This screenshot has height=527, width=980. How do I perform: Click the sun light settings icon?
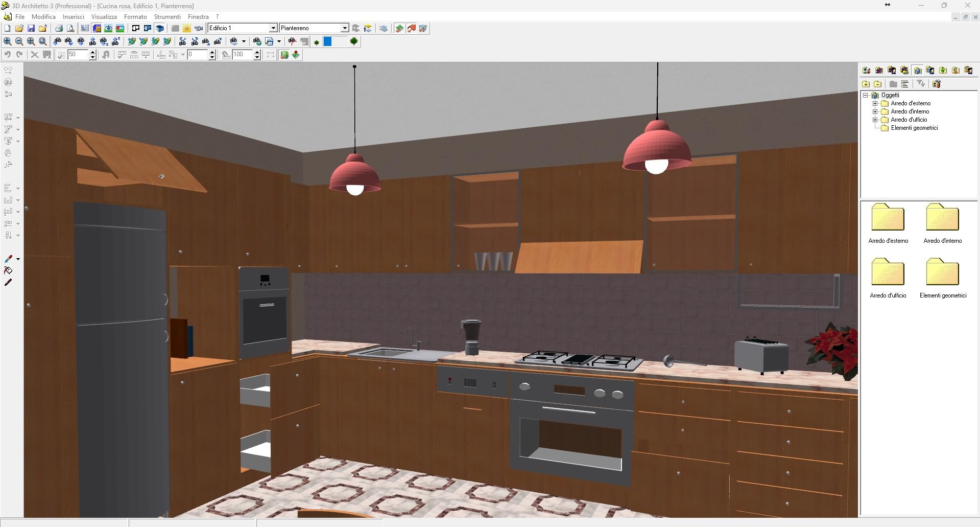187,28
